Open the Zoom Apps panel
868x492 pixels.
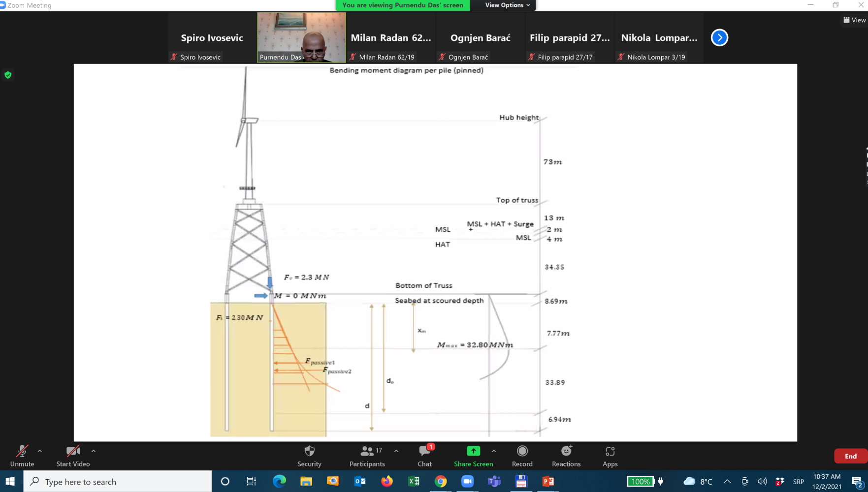(610, 456)
